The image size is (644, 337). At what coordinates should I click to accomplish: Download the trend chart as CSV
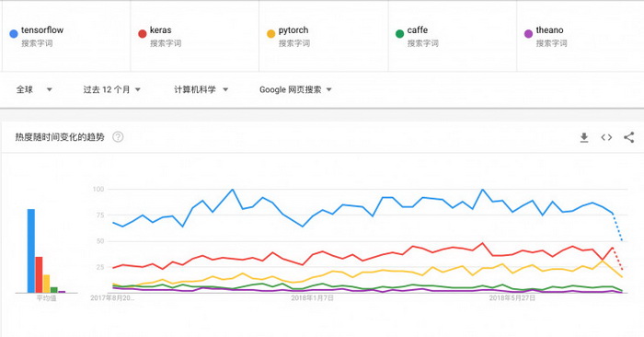[584, 138]
